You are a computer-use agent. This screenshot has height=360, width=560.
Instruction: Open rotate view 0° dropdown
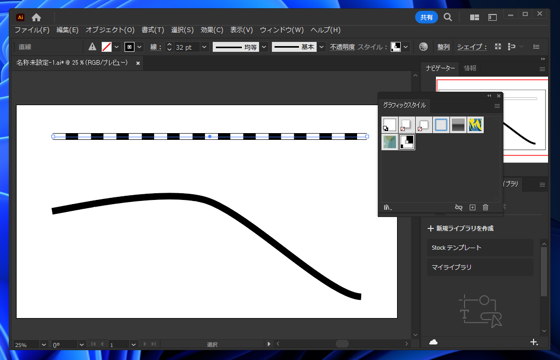tap(81, 345)
